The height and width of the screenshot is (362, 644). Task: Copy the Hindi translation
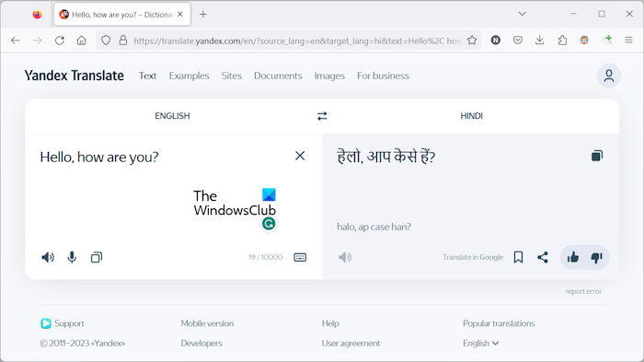597,156
